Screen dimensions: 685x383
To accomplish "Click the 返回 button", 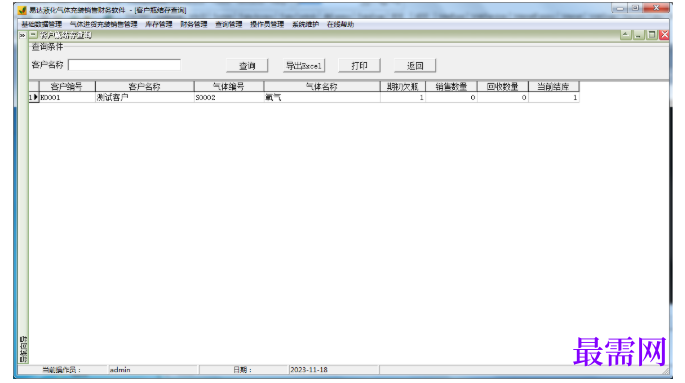I will tap(415, 66).
